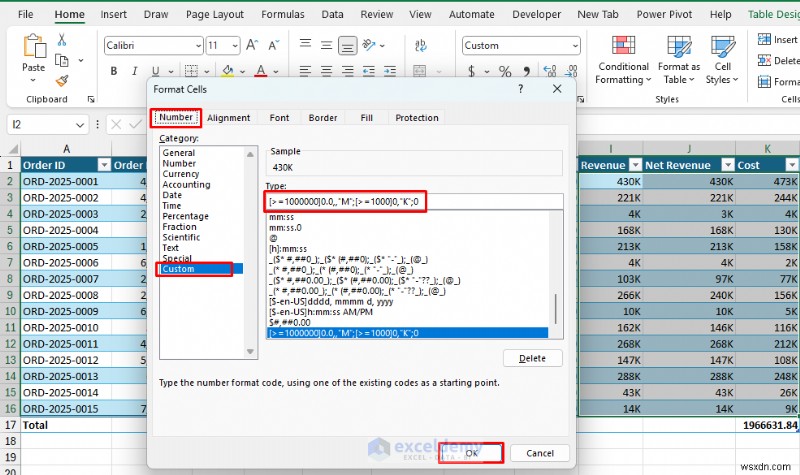The width and height of the screenshot is (800, 475).
Task: Click the Middle Align icon
Action: pos(327,45)
